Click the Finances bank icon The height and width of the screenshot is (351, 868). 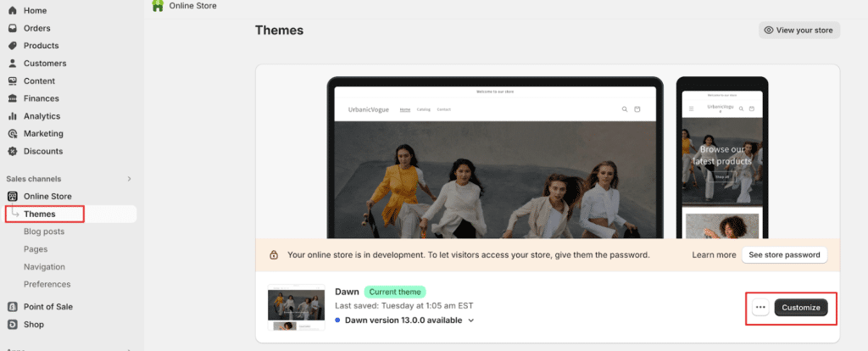pyautogui.click(x=13, y=98)
